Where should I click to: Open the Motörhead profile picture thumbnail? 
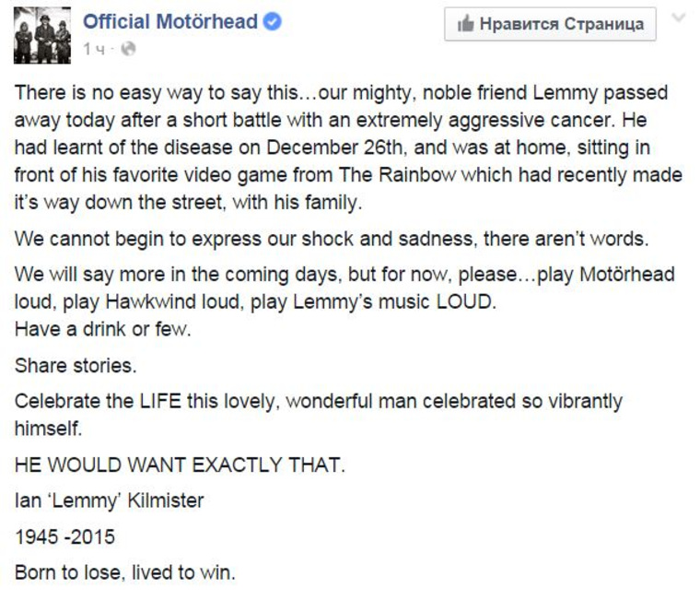tap(42, 35)
